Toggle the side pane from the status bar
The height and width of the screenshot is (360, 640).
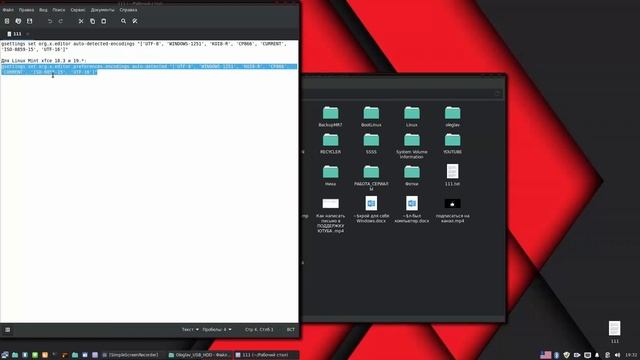pos(7,330)
